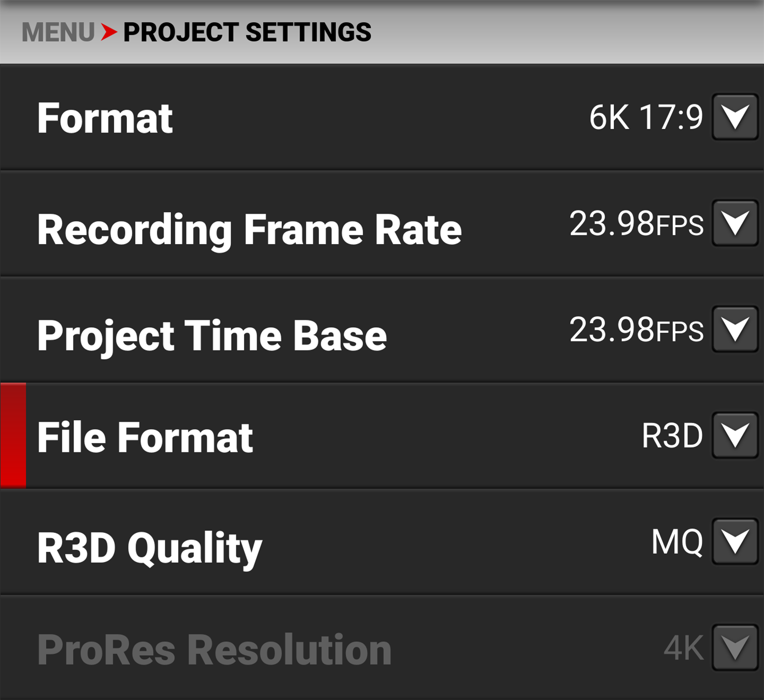Select the File Format row label

(145, 437)
